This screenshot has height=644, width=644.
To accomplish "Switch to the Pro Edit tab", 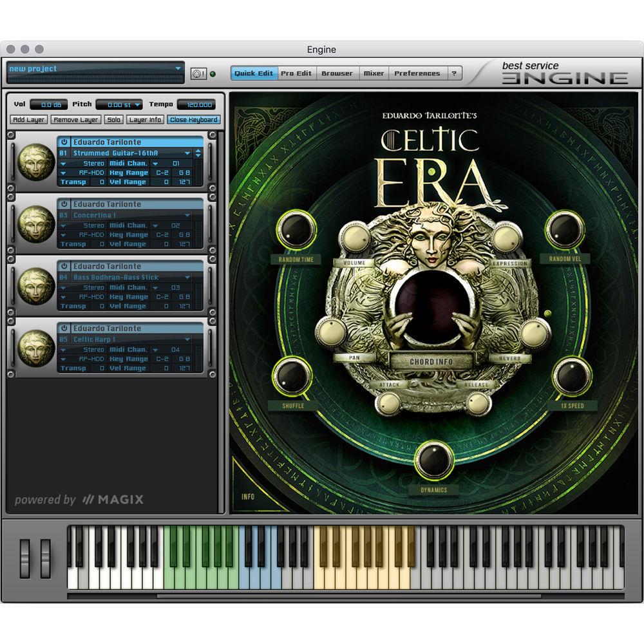I will coord(295,73).
